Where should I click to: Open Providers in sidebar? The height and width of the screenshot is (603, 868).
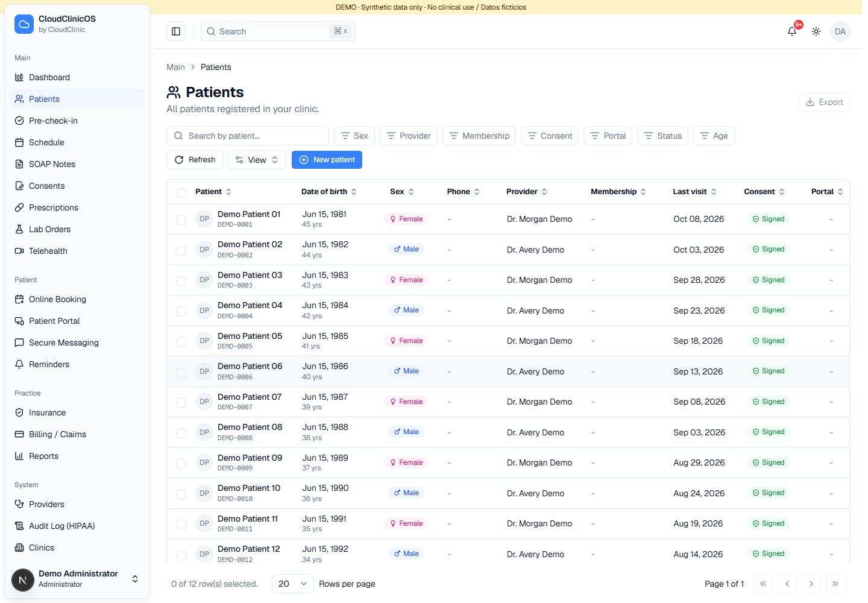(x=77, y=504)
